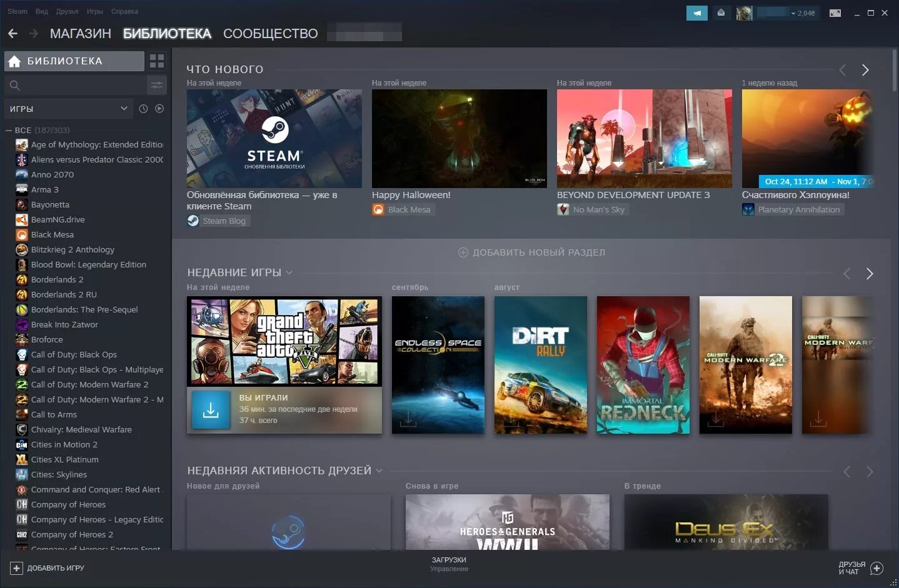The width and height of the screenshot is (899, 588).
Task: Open the No Man's Sky tag
Action: (x=593, y=209)
